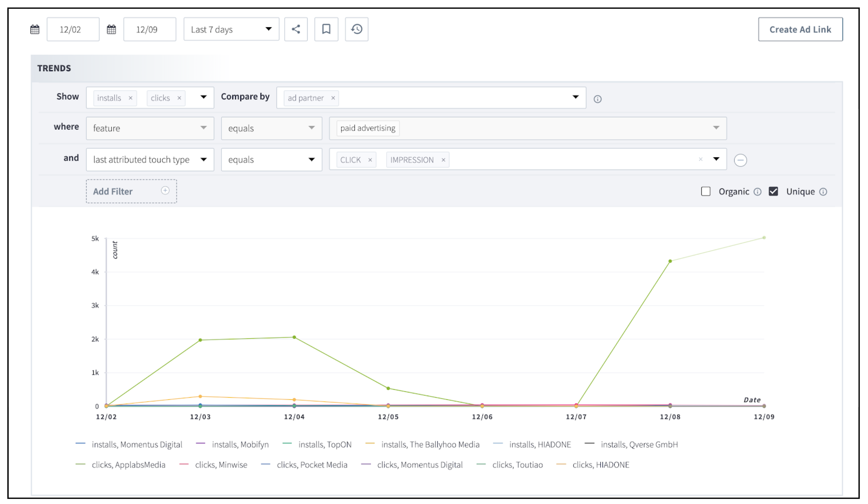The image size is (868, 504).
Task: Expand the Compare by dropdown arrow
Action: click(x=575, y=97)
